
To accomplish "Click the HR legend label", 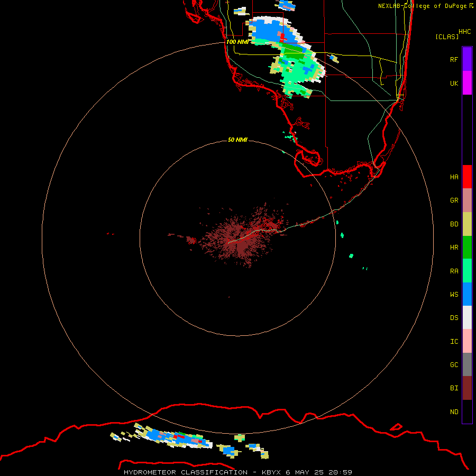I will (x=454, y=248).
